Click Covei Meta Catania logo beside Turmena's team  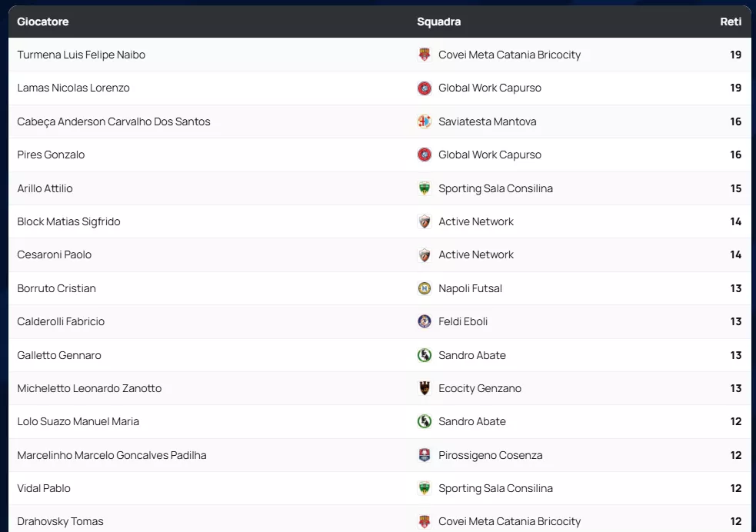pos(425,55)
